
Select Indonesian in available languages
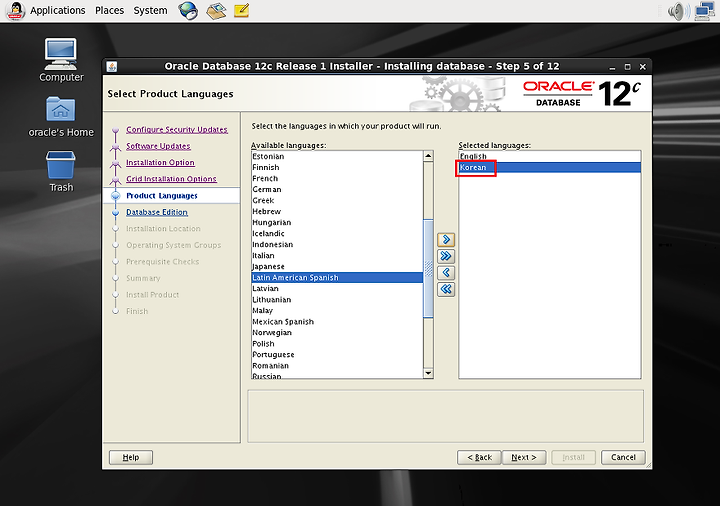[337, 245]
